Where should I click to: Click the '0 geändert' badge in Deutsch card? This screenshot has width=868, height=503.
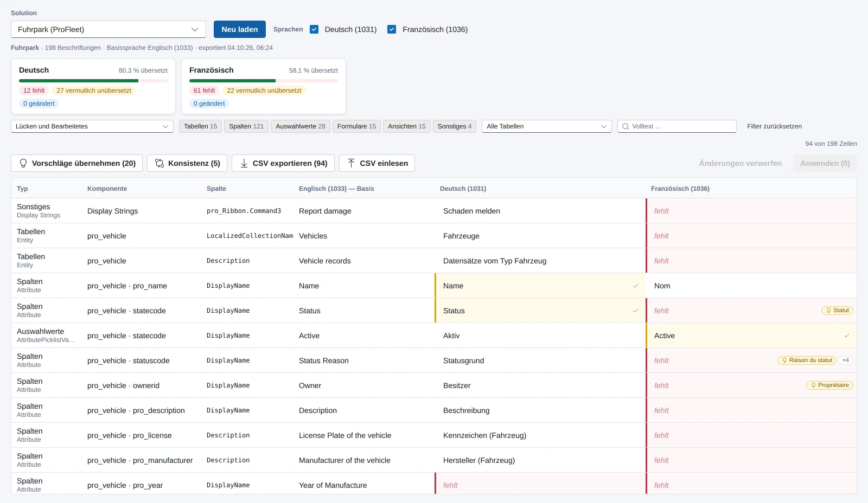(39, 104)
